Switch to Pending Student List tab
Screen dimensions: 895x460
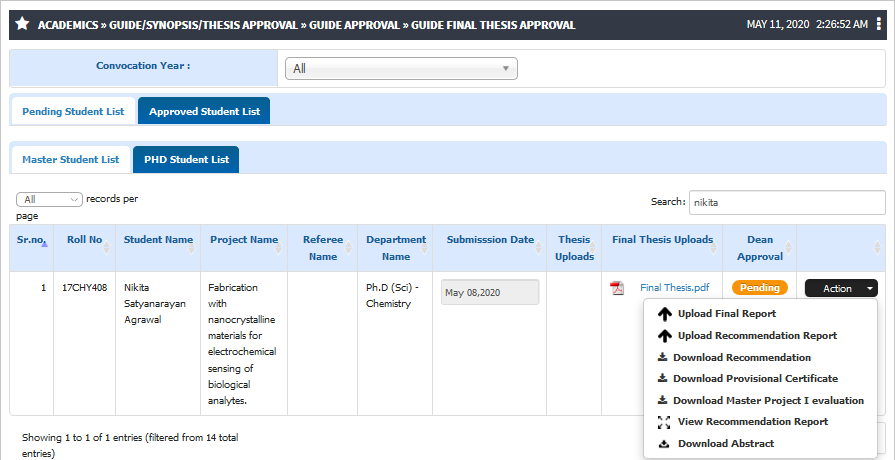coord(73,111)
